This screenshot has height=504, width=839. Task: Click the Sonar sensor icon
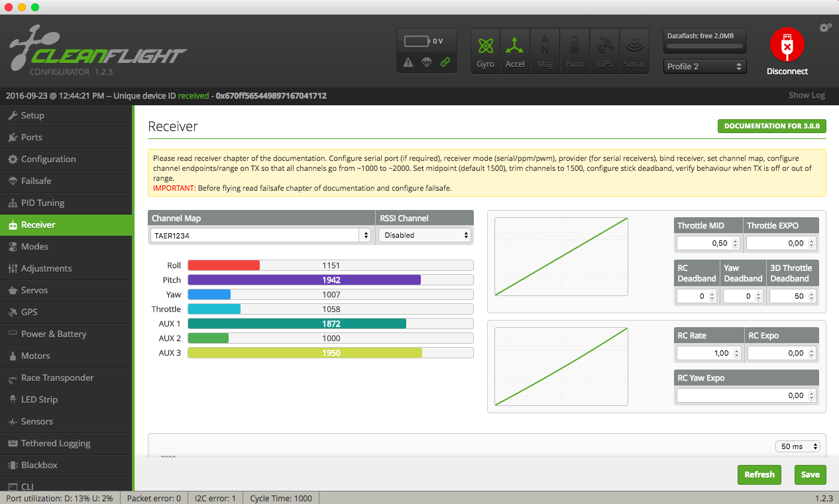(x=634, y=51)
